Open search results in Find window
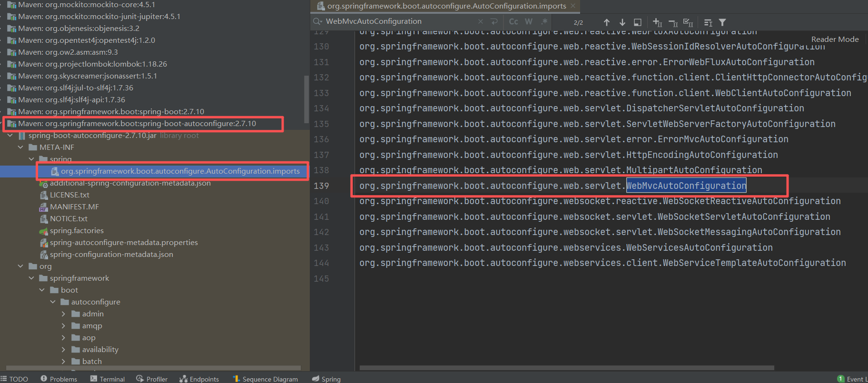The height and width of the screenshot is (383, 868). click(x=638, y=22)
